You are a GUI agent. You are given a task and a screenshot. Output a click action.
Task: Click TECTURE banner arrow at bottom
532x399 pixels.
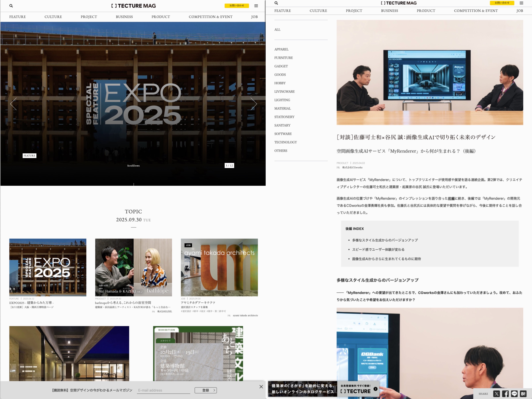[375, 389]
